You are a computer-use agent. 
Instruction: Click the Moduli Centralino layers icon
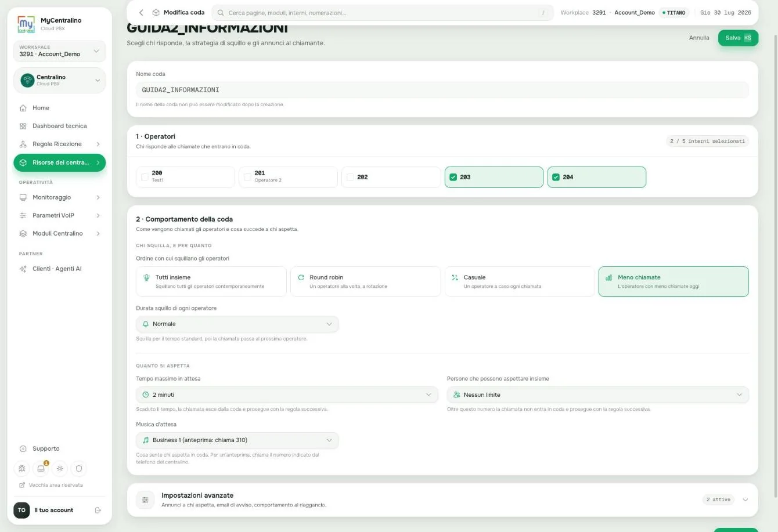point(23,233)
